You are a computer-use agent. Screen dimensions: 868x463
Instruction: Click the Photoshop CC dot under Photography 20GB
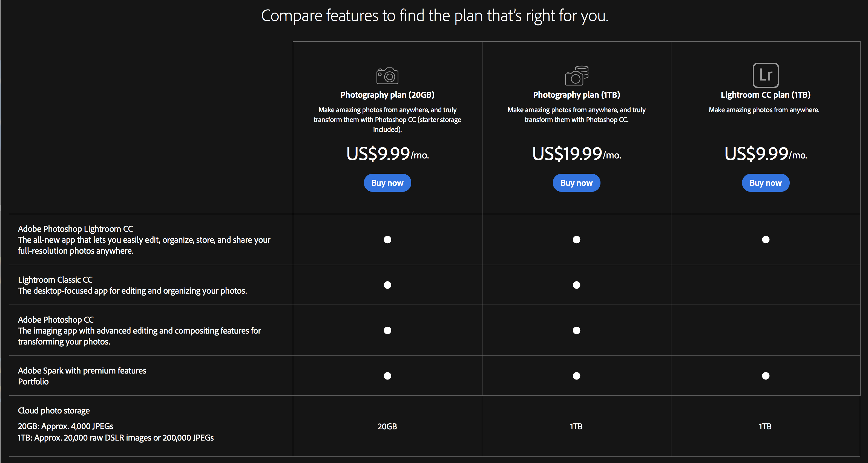click(387, 330)
